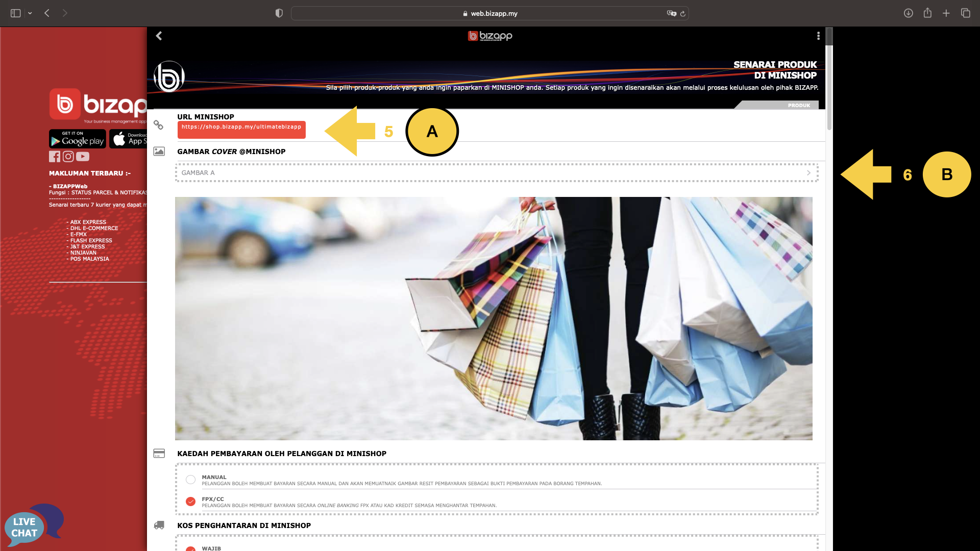Open the App Store download badge
980x551 pixels.
click(x=128, y=139)
